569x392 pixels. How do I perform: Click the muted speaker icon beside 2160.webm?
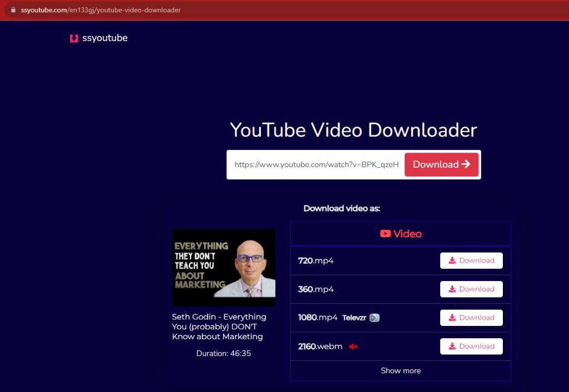coord(353,346)
